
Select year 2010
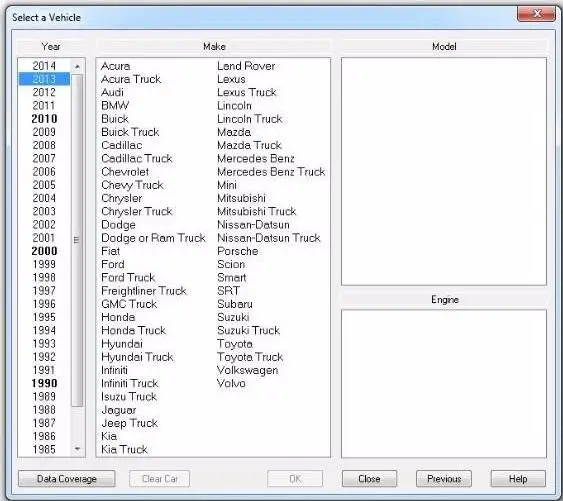coord(44,119)
